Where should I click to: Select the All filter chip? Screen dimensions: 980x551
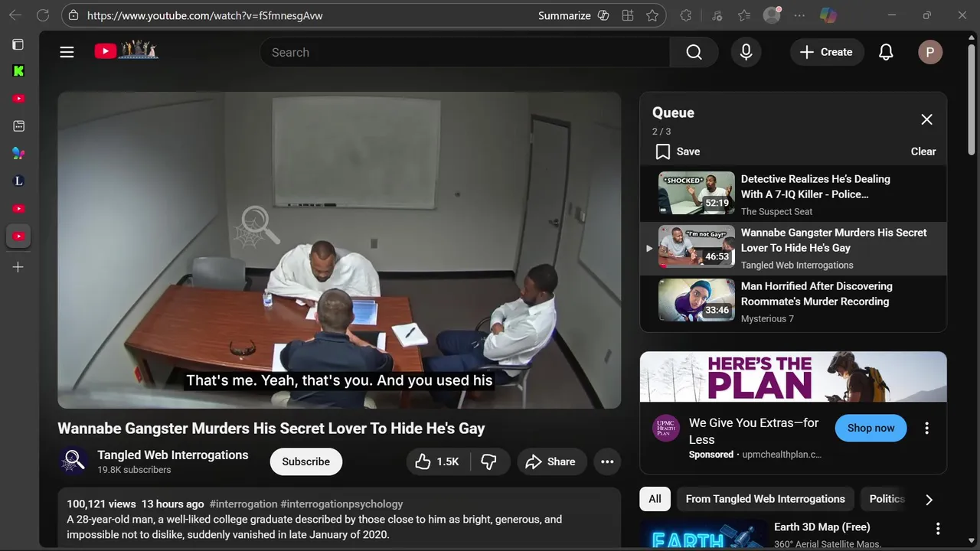point(655,499)
